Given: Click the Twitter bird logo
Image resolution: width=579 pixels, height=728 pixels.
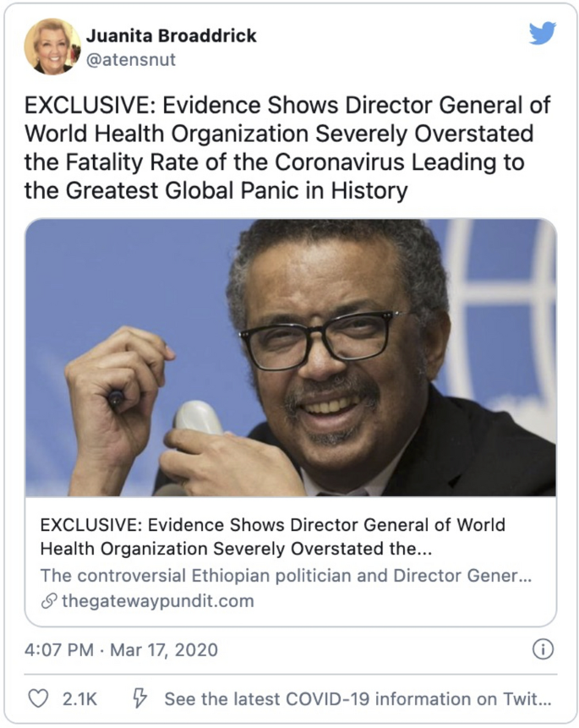Looking at the screenshot, I should pos(543,33).
